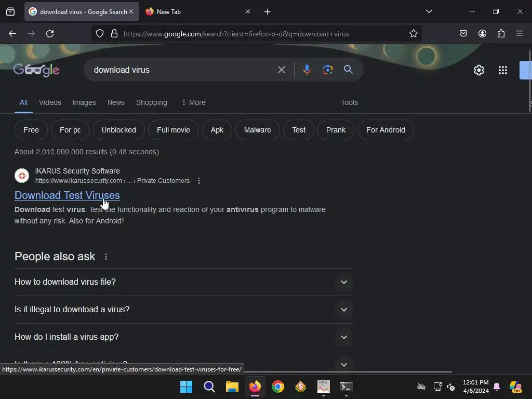The height and width of the screenshot is (399, 532).
Task: Apply the For pc filter chip
Action: click(70, 130)
